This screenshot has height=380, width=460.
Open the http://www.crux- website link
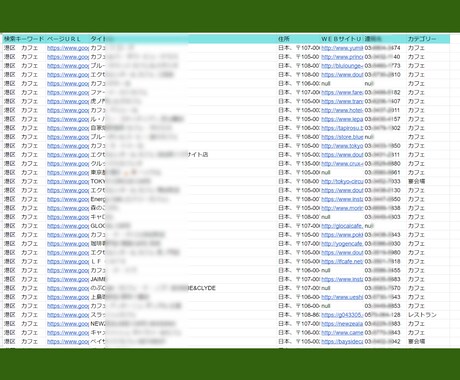tap(342, 164)
